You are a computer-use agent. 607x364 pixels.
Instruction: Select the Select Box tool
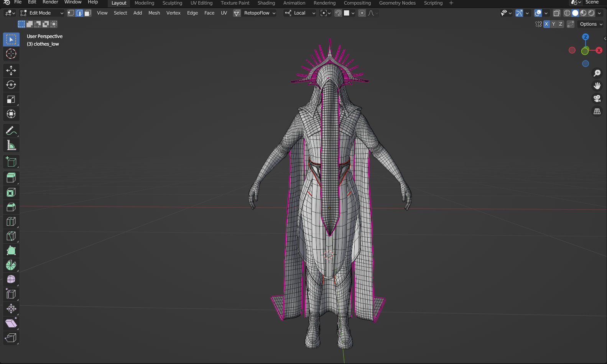pyautogui.click(x=11, y=39)
